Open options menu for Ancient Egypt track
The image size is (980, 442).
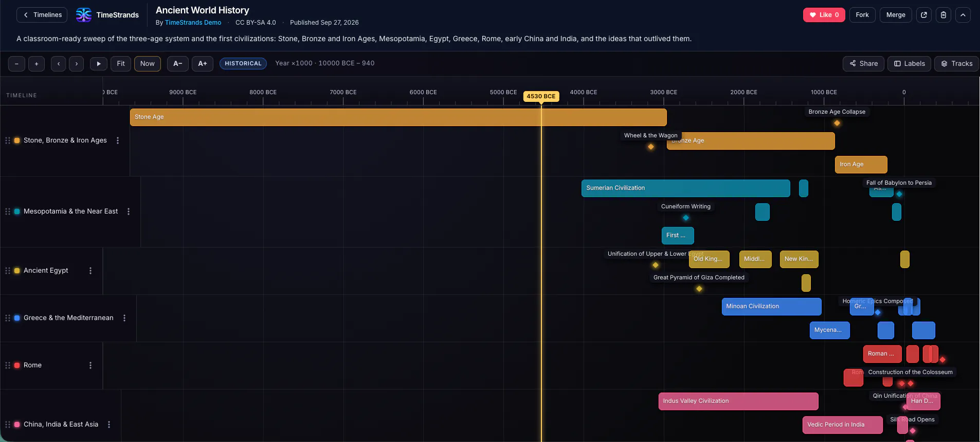click(90, 271)
